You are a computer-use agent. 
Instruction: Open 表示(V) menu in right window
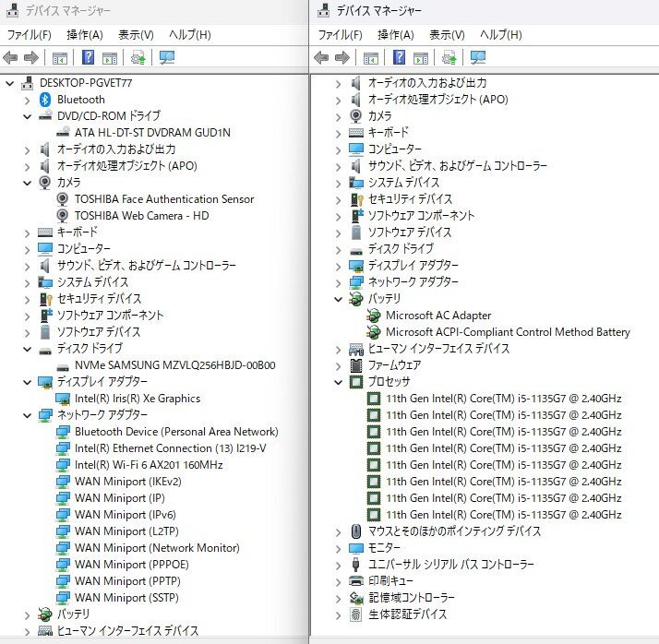pos(447,35)
